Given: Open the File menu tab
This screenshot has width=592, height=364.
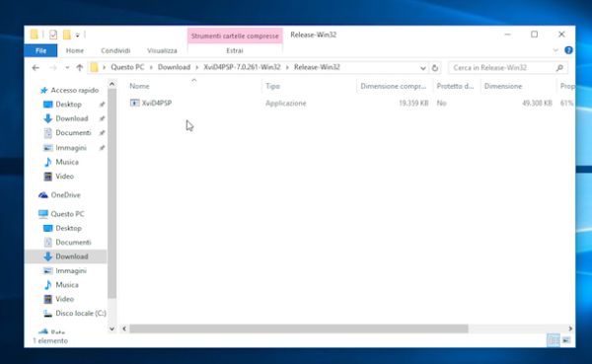Looking at the screenshot, I should click(x=40, y=50).
